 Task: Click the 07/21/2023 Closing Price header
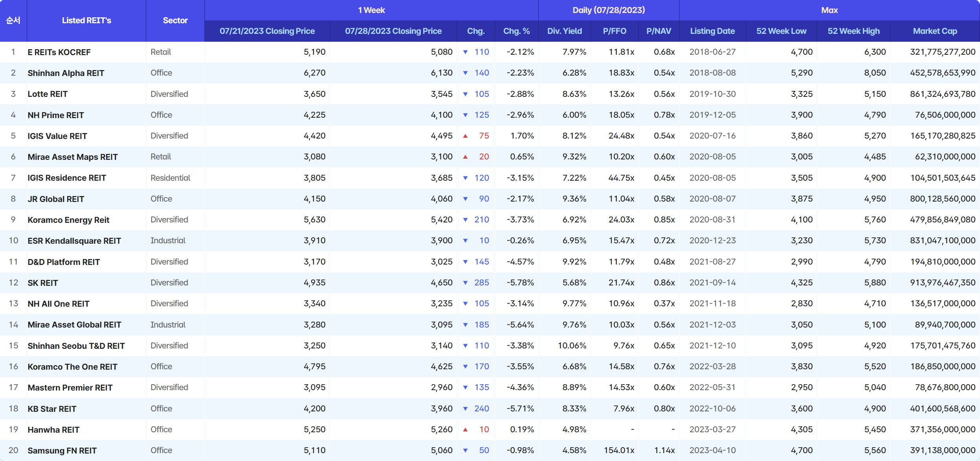267,31
